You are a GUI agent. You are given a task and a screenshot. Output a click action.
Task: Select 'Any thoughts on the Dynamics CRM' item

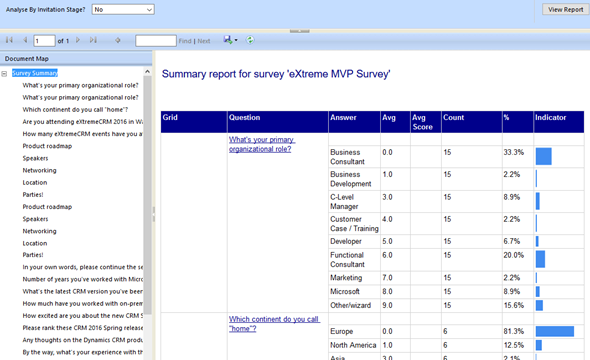pos(82,340)
